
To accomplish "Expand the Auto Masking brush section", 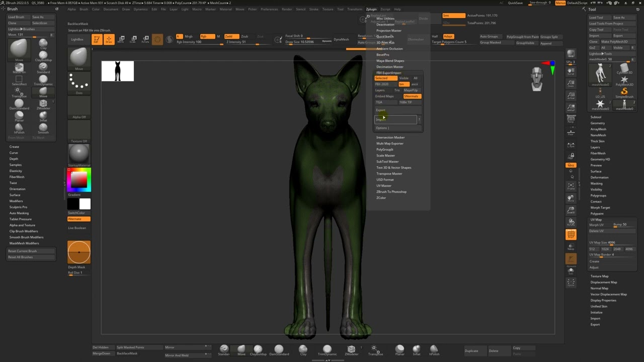I will [19, 213].
